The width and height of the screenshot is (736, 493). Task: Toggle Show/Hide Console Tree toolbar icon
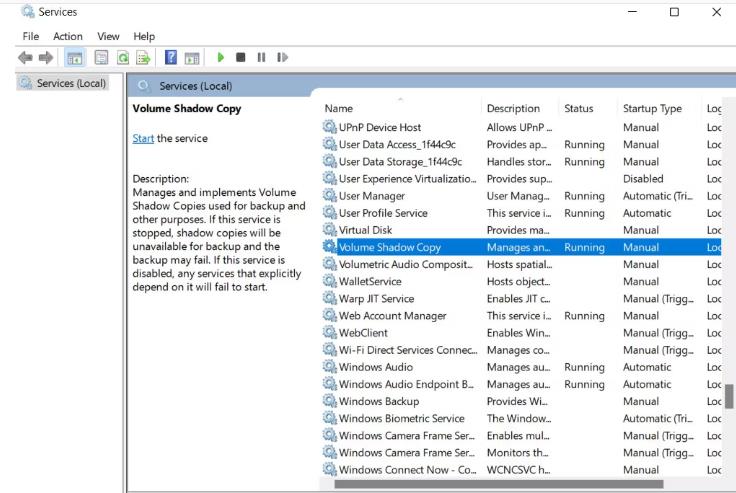click(75, 58)
